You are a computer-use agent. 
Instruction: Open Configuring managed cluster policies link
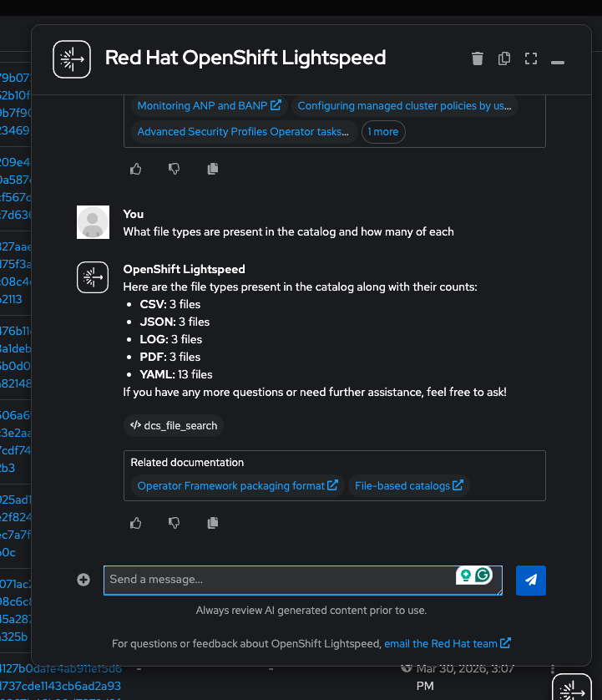pos(404,106)
